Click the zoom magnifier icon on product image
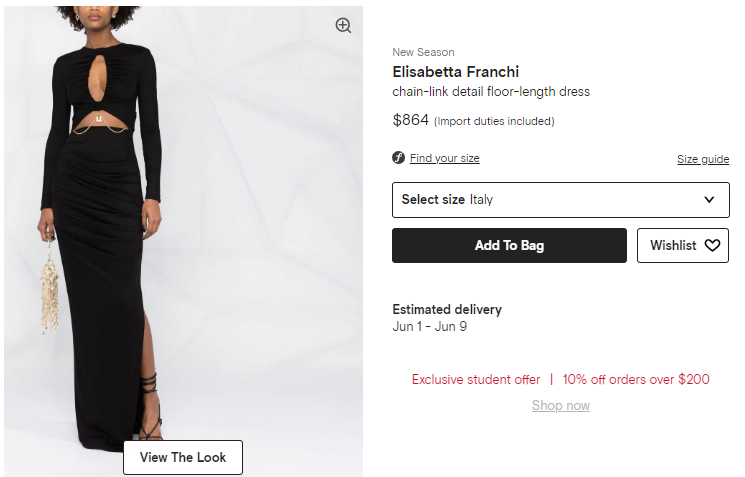Image resolution: width=745 pixels, height=477 pixels. click(343, 26)
